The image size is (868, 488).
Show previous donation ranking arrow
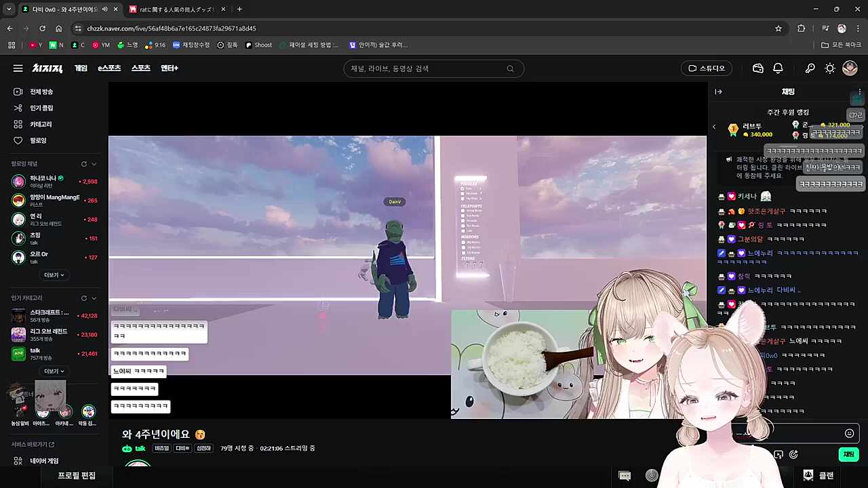click(714, 127)
